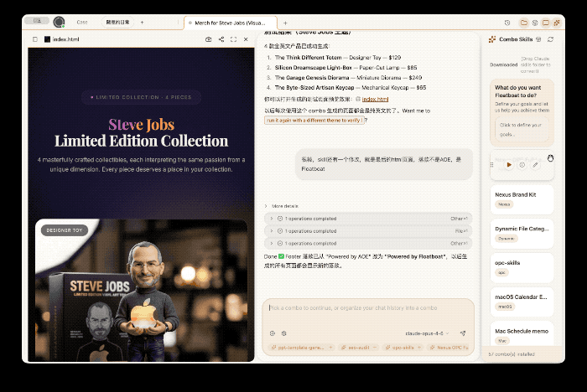Add the ppt-template-gene combo chip
This screenshot has height=392, width=587.
(330, 348)
